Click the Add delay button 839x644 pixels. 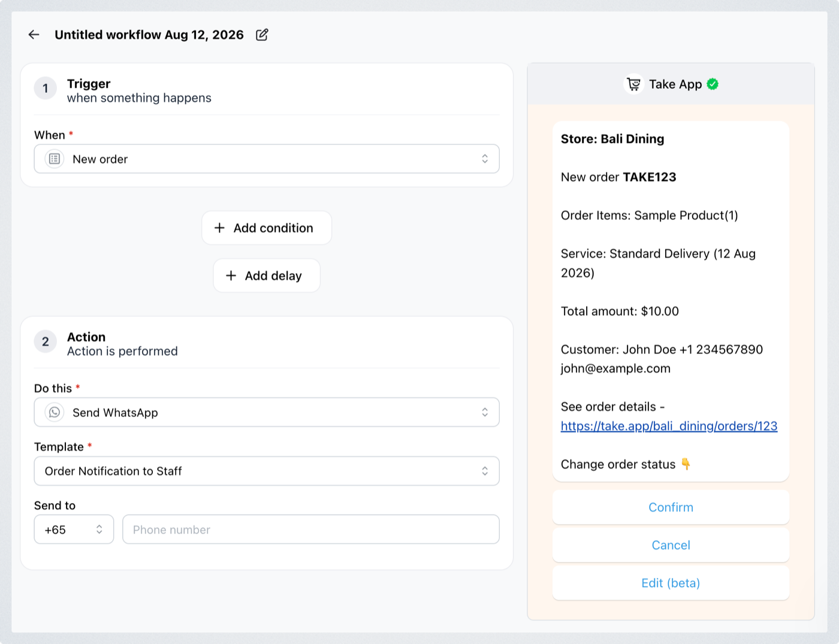(x=267, y=276)
